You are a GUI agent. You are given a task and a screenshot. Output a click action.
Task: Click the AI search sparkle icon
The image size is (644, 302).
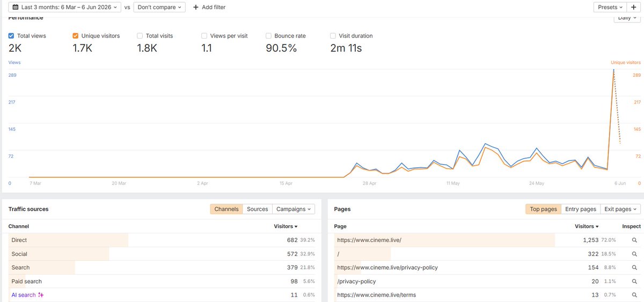tap(41, 295)
